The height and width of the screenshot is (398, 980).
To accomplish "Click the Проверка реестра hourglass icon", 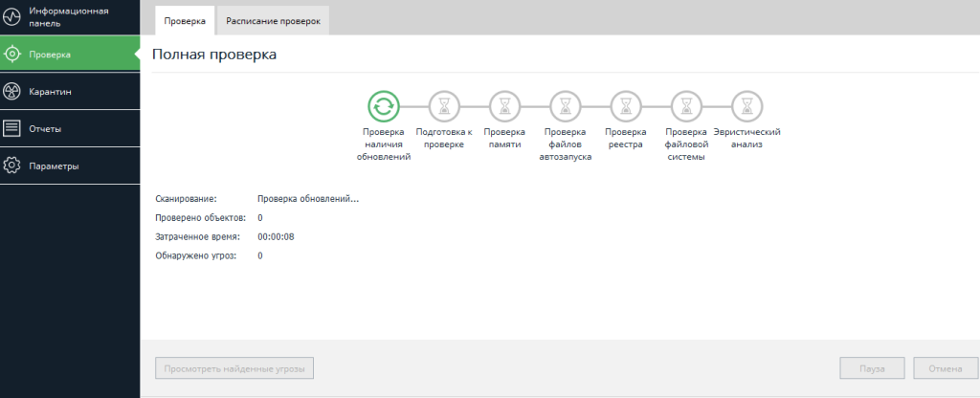I will [625, 106].
